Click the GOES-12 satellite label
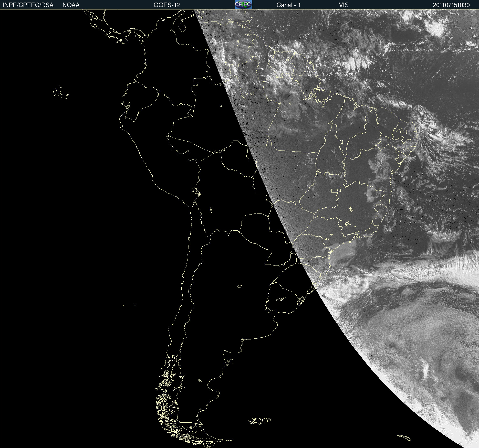479x448 pixels. 167,5
